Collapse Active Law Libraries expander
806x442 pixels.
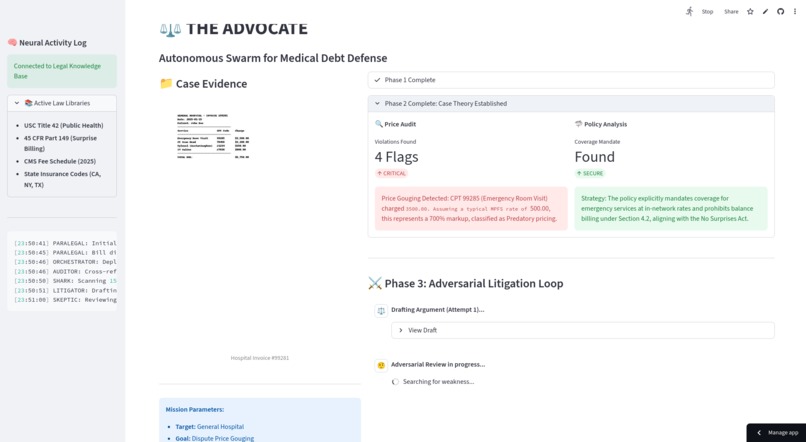pos(62,103)
